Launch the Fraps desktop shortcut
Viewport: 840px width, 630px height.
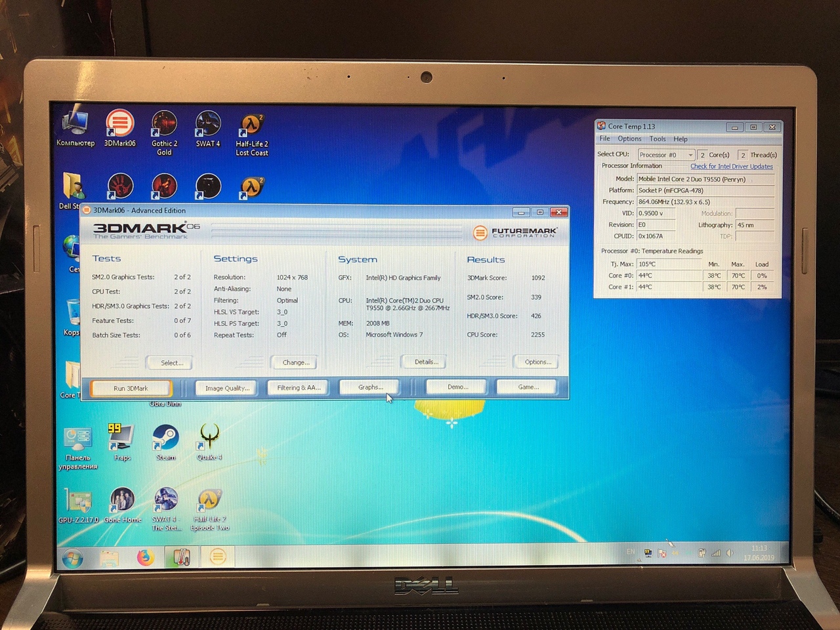[x=121, y=442]
